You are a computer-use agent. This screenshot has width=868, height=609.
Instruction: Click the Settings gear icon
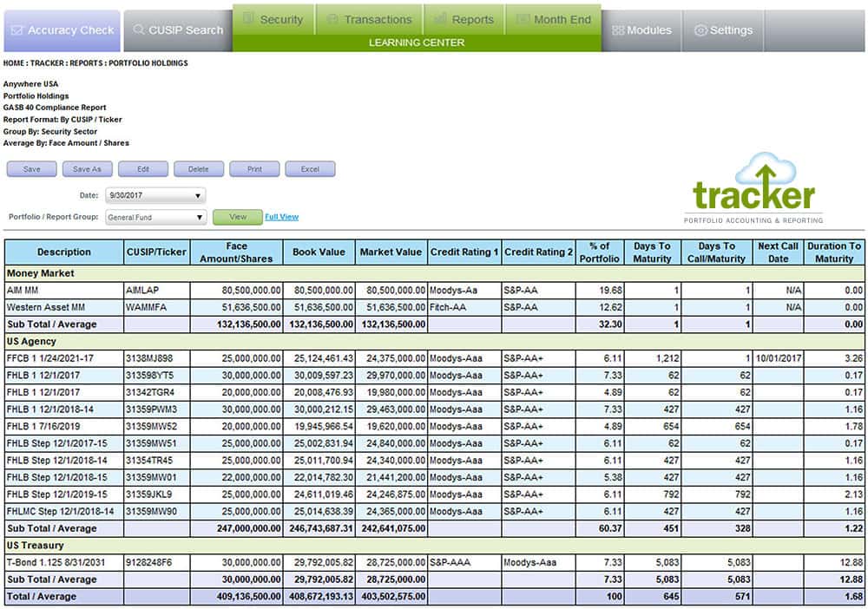coord(700,30)
